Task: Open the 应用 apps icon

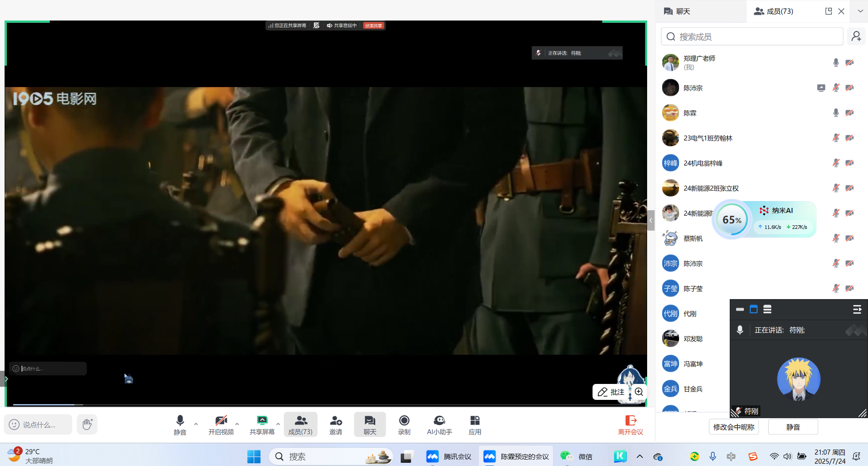Action: coord(475,425)
